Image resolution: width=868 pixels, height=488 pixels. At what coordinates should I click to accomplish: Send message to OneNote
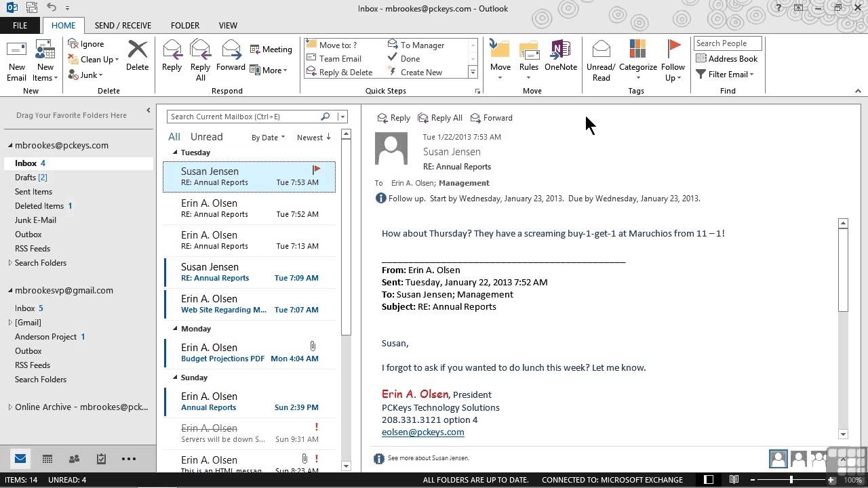(561, 56)
